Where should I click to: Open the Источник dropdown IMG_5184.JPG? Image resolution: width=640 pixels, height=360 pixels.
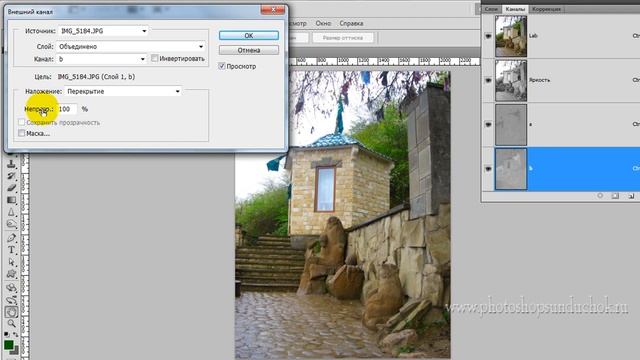click(103, 31)
